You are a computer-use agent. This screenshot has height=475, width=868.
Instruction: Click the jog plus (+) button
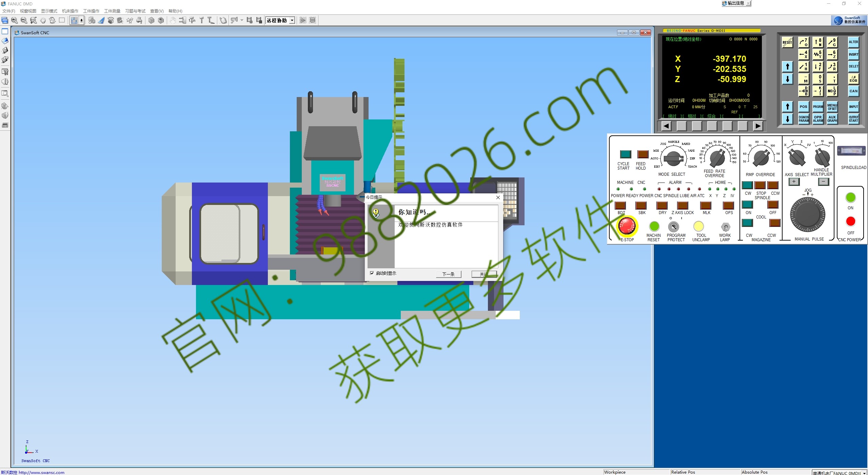(794, 182)
